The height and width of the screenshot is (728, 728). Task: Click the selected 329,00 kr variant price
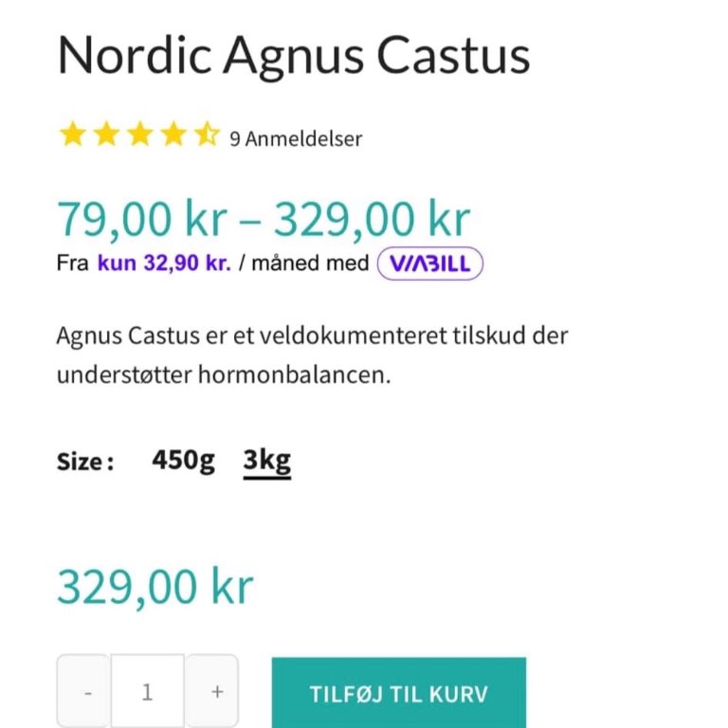click(x=155, y=587)
